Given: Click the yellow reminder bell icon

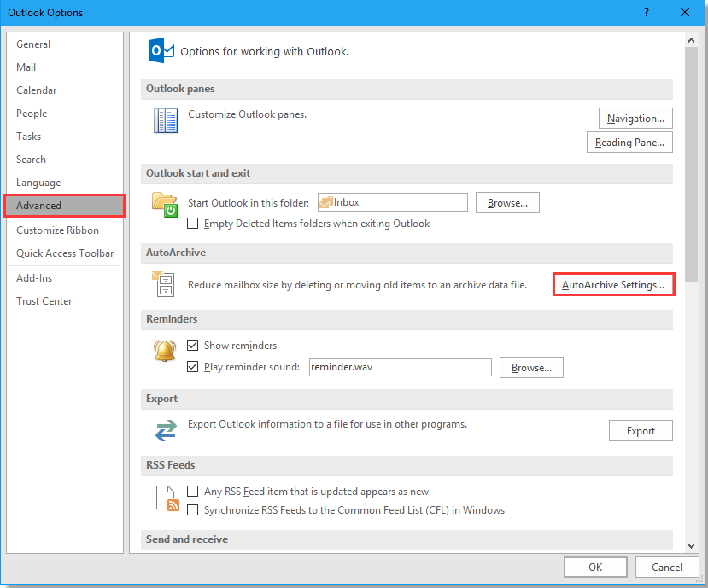Looking at the screenshot, I should [x=165, y=350].
